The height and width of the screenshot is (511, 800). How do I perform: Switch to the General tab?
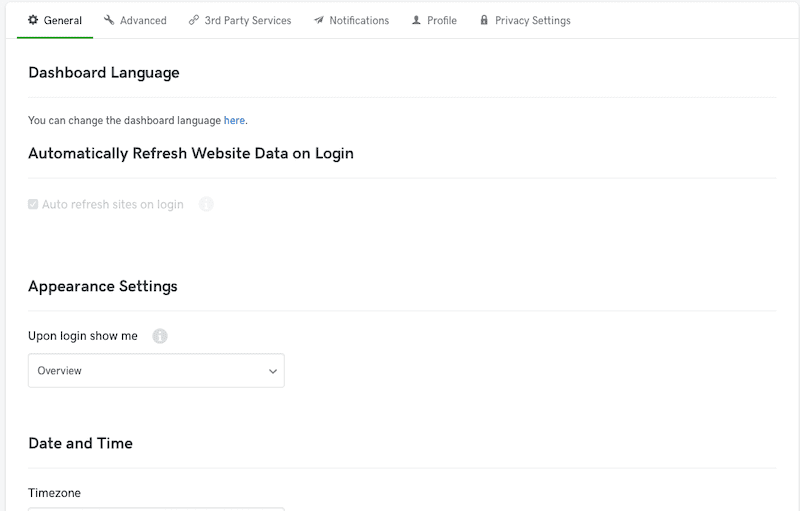click(55, 20)
